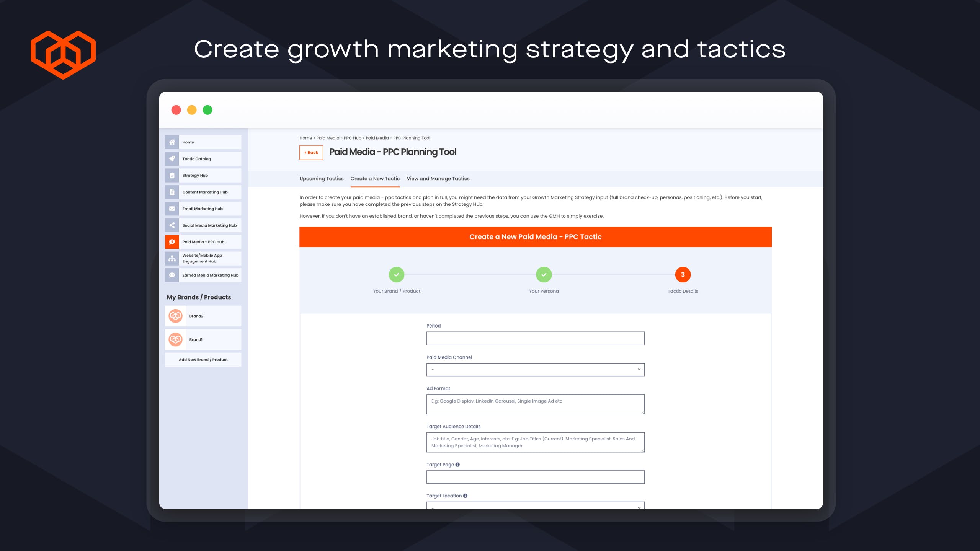Open Email Marketing Hub envelope icon
Screen dimensions: 980x551
click(x=172, y=209)
